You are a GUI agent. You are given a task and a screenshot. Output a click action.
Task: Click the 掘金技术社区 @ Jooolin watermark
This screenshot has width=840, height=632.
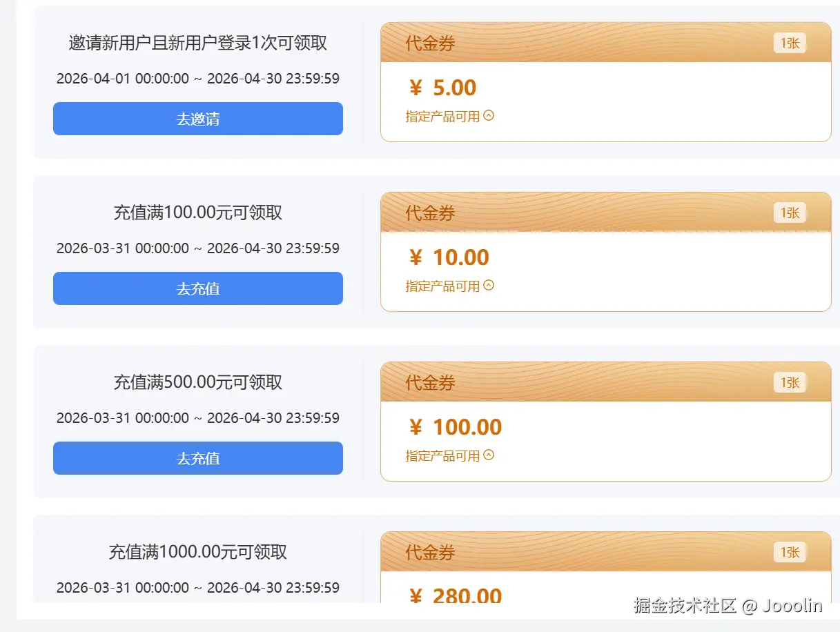pyautogui.click(x=728, y=606)
